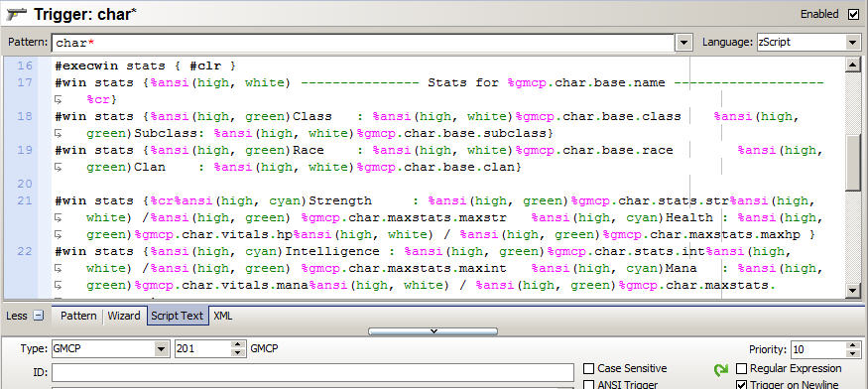
Task: Click the script editor scroll up arrow
Action: click(x=853, y=65)
